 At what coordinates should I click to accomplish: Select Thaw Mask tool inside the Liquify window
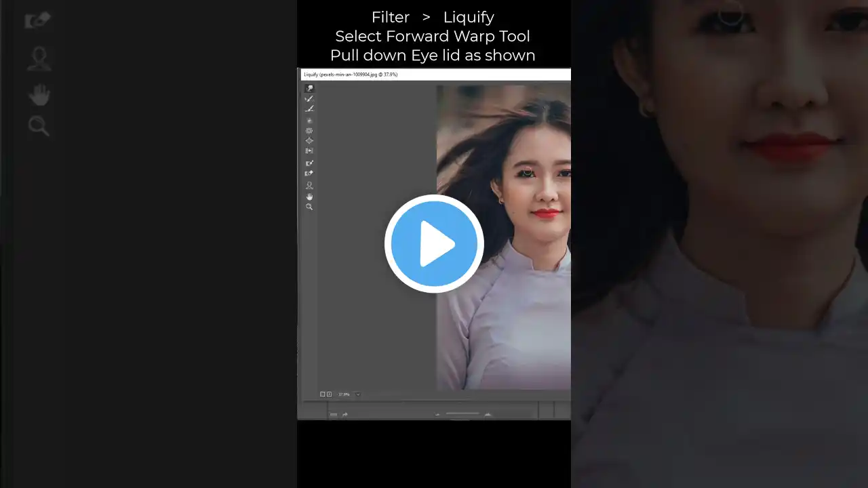(309, 174)
